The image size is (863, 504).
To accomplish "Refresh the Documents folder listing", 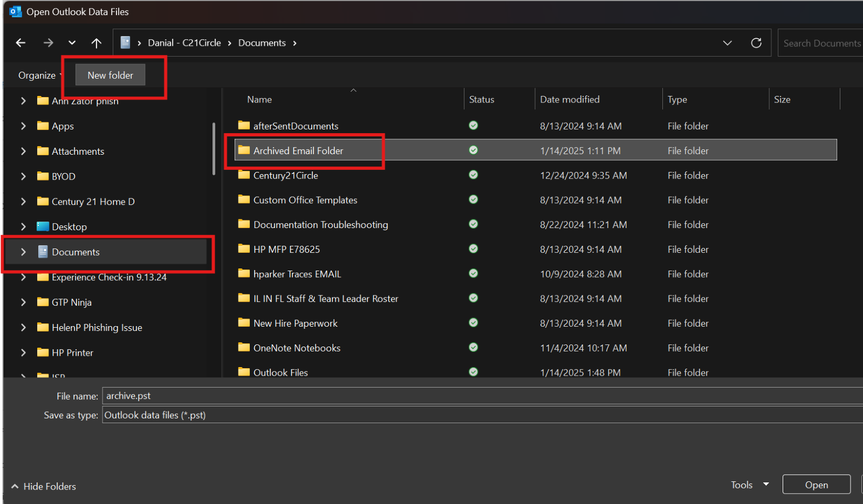I will [x=756, y=43].
